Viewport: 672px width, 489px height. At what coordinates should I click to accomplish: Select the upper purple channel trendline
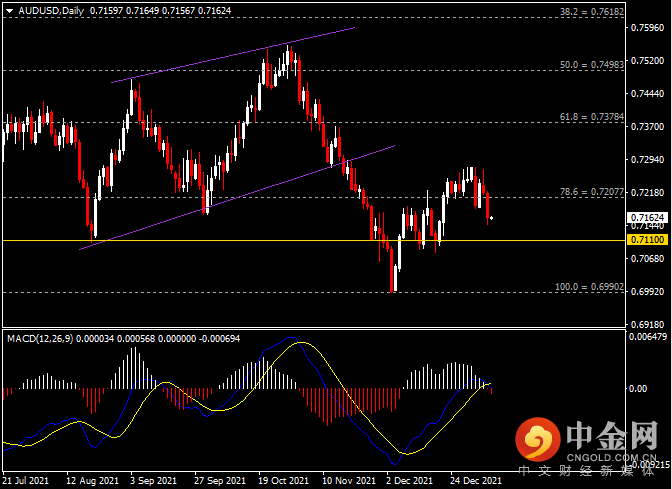coord(233,55)
